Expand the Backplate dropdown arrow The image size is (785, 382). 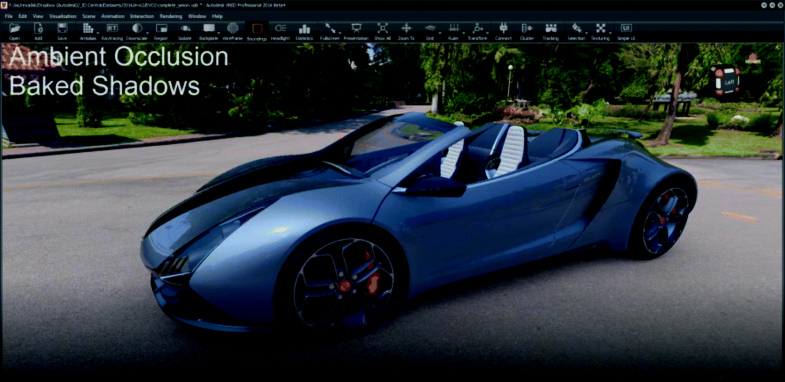(x=219, y=33)
